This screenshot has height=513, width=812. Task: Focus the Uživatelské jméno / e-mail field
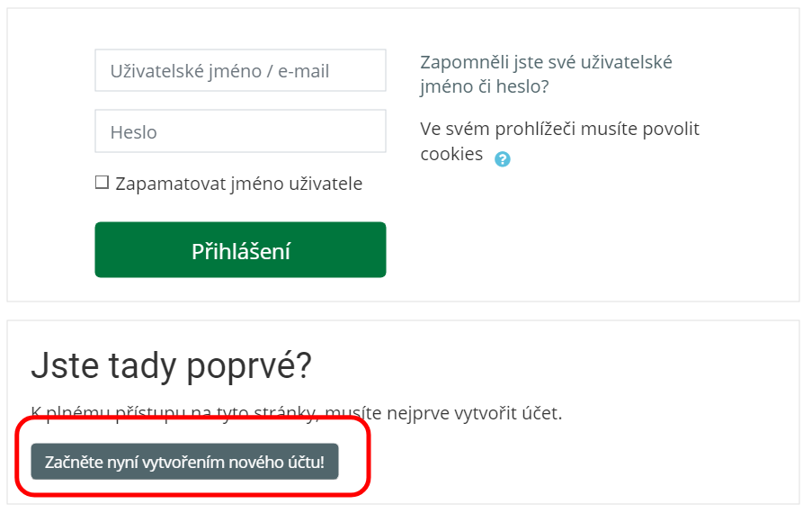tap(240, 70)
